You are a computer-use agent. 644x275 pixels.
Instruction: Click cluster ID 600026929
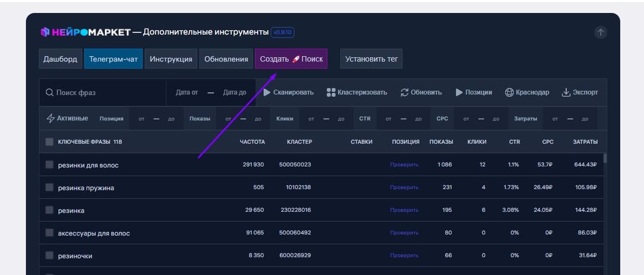point(295,256)
